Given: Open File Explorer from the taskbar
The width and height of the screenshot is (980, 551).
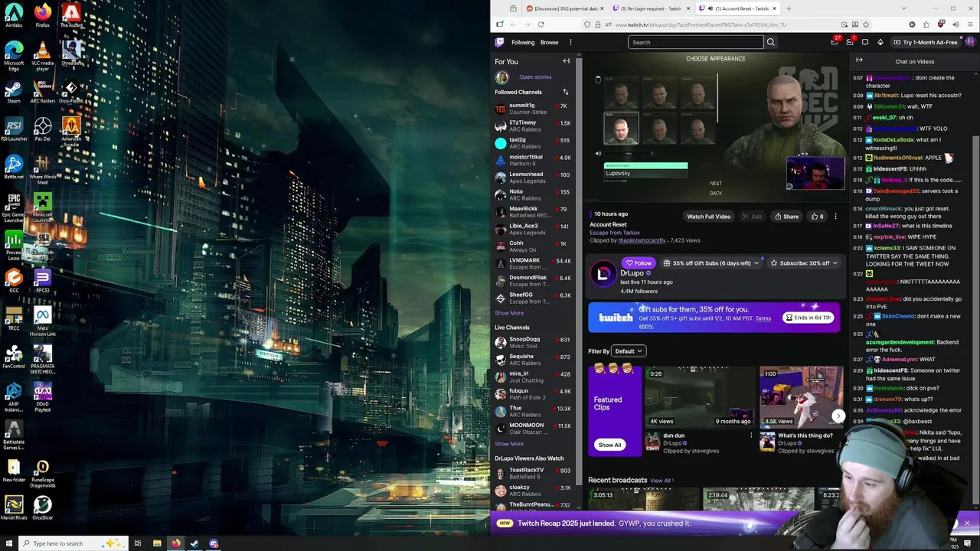Looking at the screenshot, I should click(157, 543).
